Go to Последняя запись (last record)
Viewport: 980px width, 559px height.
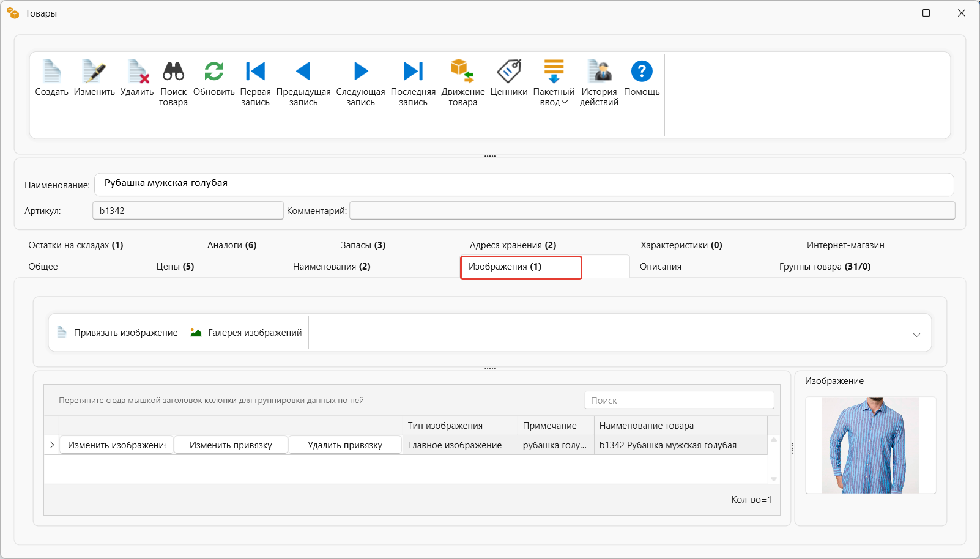(x=414, y=71)
